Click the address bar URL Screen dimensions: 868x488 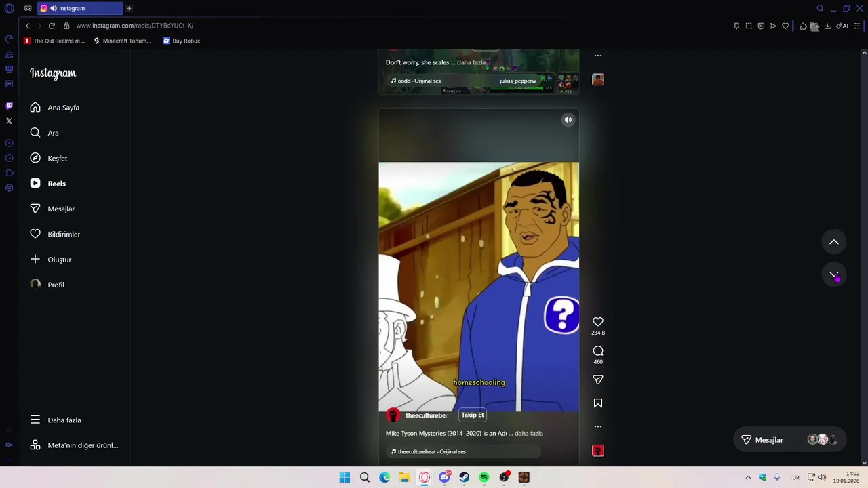(135, 26)
